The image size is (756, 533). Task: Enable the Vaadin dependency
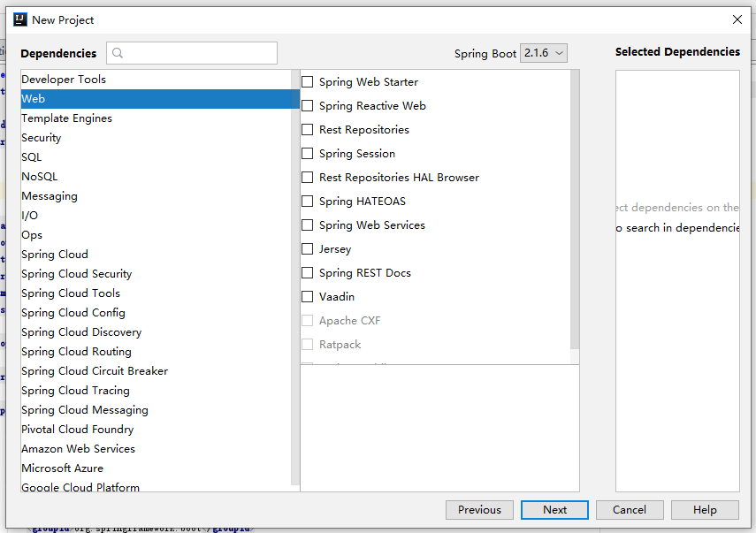(x=307, y=296)
